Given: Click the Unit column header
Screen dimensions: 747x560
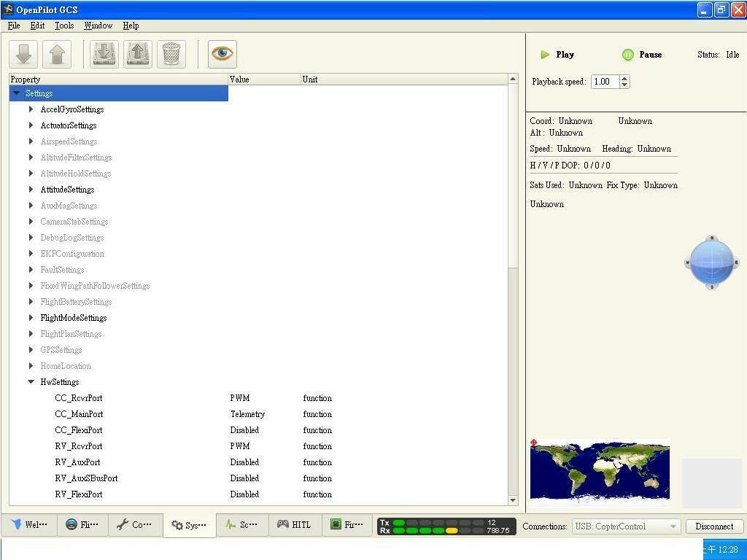Looking at the screenshot, I should [404, 79].
